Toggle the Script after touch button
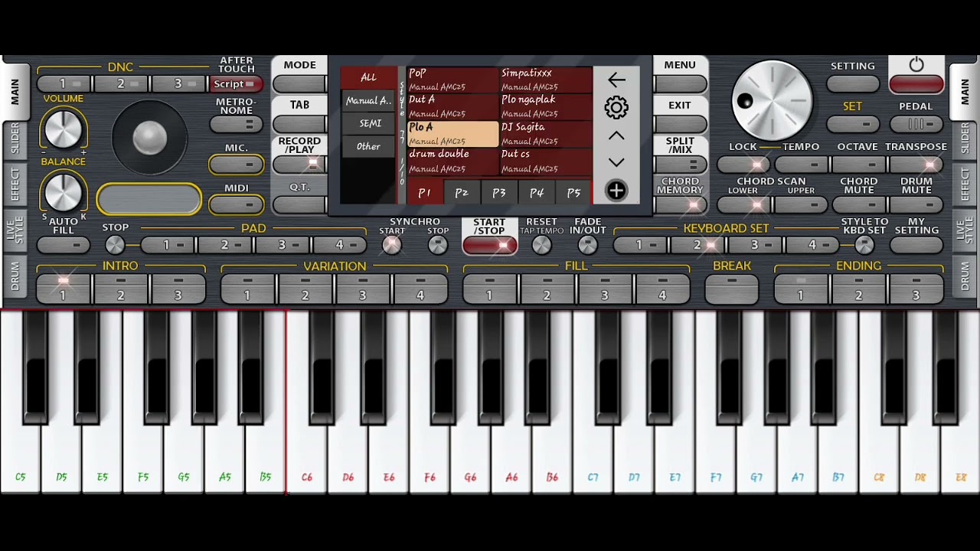980x551 pixels. [236, 84]
